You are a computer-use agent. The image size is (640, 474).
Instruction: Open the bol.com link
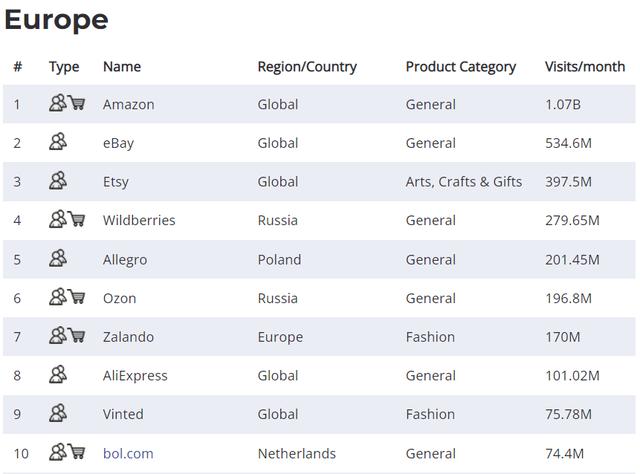(128, 453)
